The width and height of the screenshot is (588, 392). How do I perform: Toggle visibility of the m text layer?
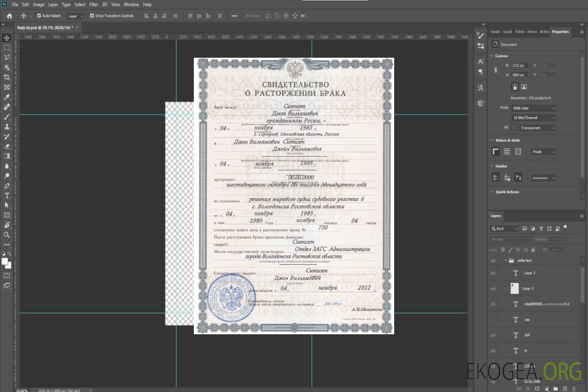(x=493, y=351)
